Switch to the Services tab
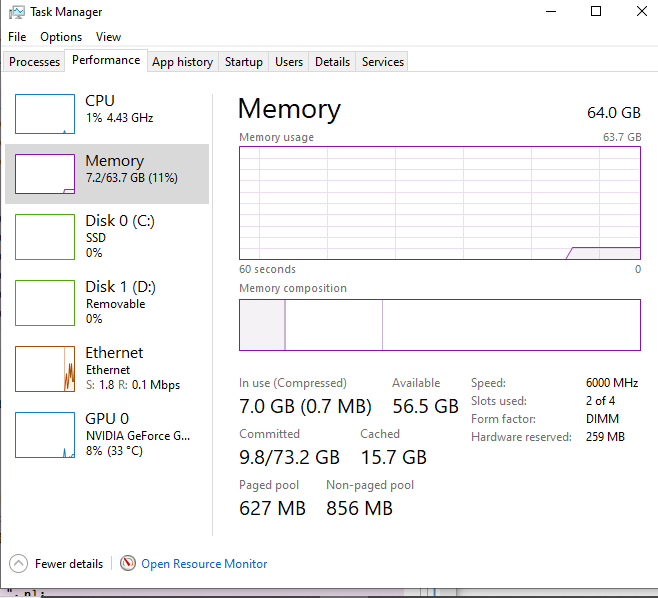 click(382, 62)
